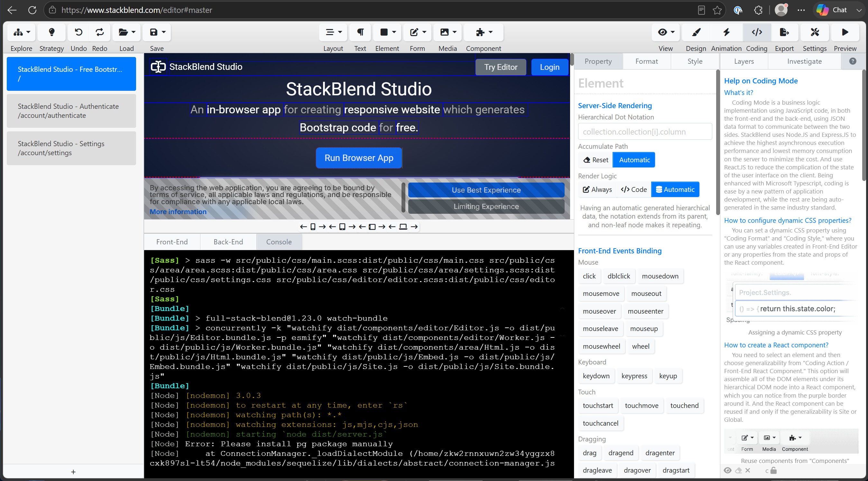The image size is (868, 481).
Task: Open the Export panel
Action: tap(784, 33)
